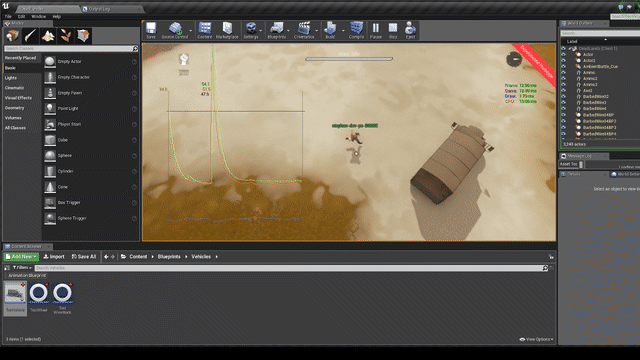Select the Visual Effects category

[x=18, y=98]
